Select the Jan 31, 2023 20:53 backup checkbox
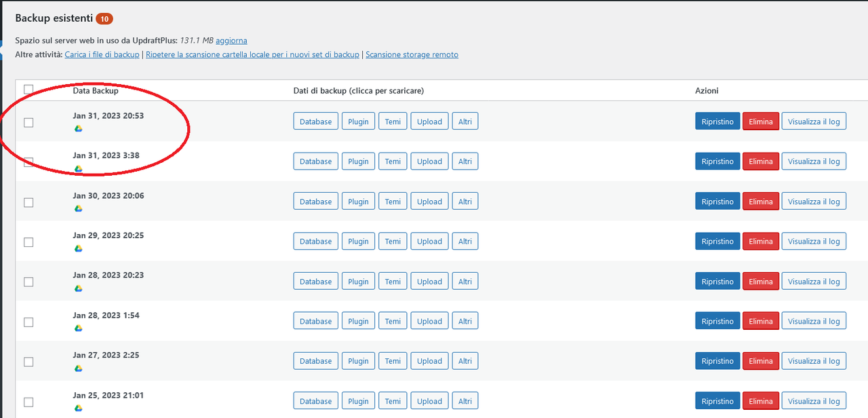 [28, 122]
